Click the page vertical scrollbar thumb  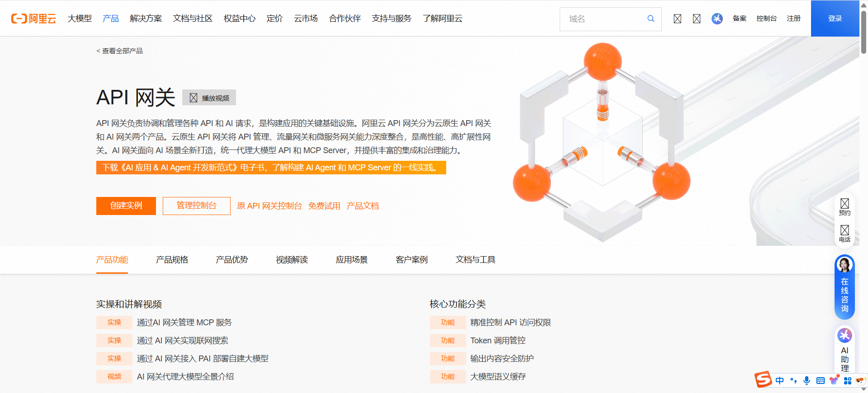[864, 32]
